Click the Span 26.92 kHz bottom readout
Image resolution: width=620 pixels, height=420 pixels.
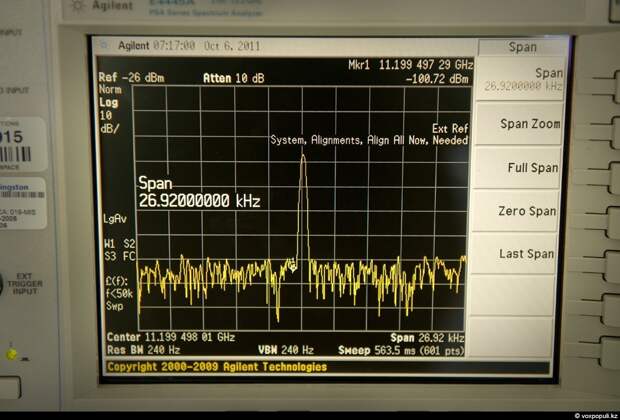tap(427, 338)
